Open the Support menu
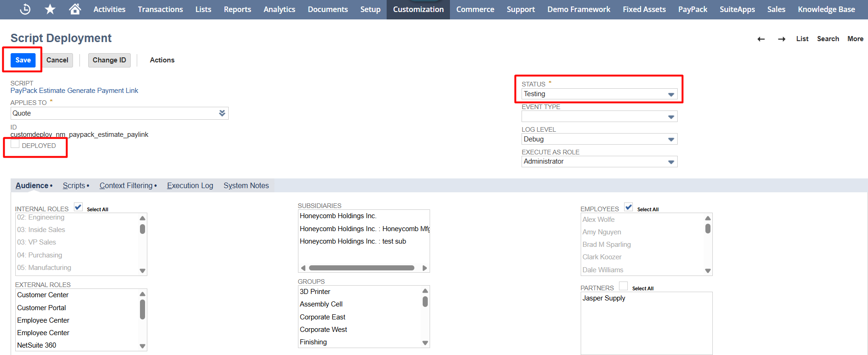 tap(521, 9)
